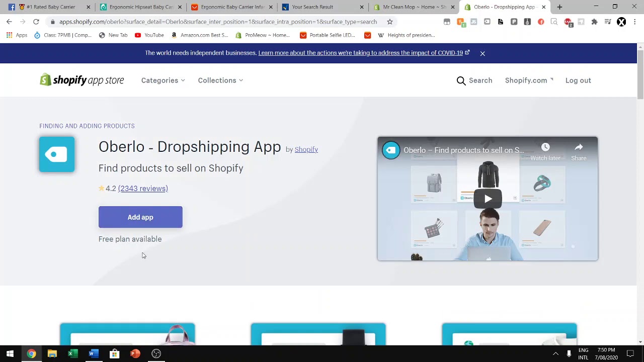Click the Oberlo app icon tile
The height and width of the screenshot is (362, 644).
coord(57,154)
